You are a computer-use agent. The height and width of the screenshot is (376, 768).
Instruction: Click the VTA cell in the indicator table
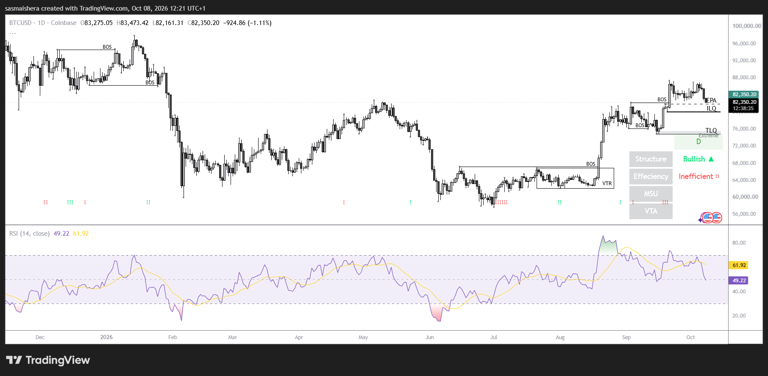650,211
